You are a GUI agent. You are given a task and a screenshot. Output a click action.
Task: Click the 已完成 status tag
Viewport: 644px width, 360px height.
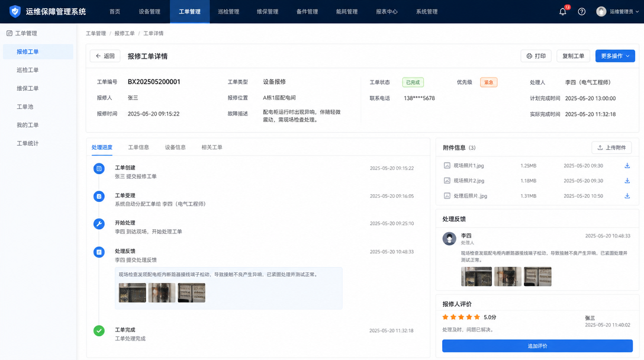click(x=413, y=82)
